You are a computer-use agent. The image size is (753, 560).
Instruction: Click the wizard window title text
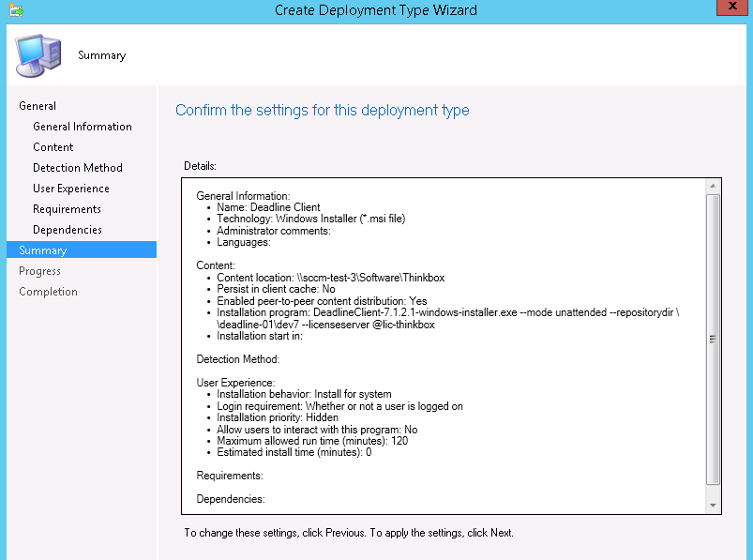[376, 10]
